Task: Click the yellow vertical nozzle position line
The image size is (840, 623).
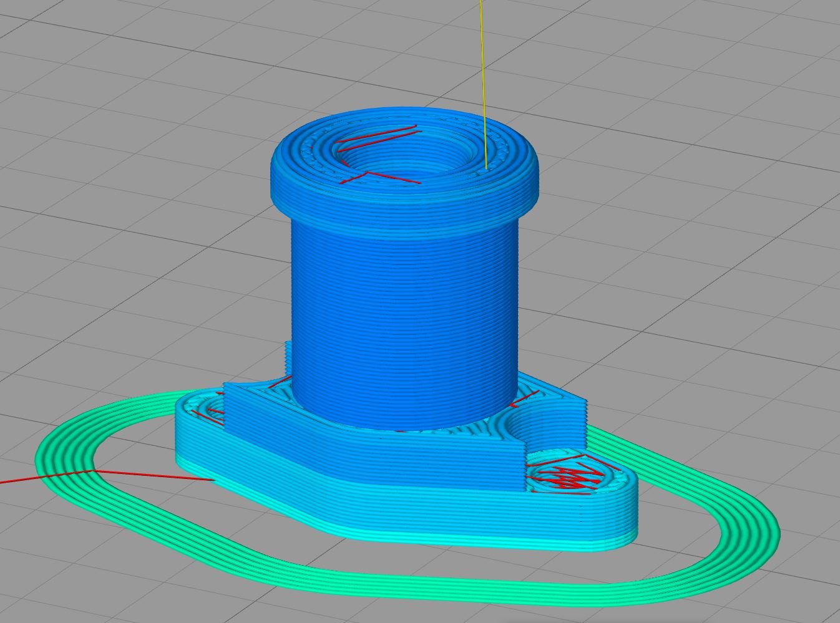Action: coord(482,75)
